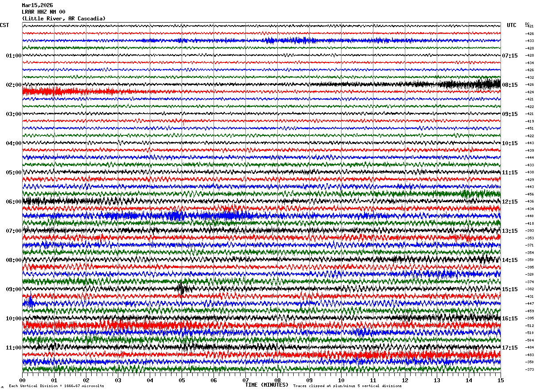The width and height of the screenshot is (536, 392).
Task: Click the 10:15 UTC time label
Action: point(510,143)
